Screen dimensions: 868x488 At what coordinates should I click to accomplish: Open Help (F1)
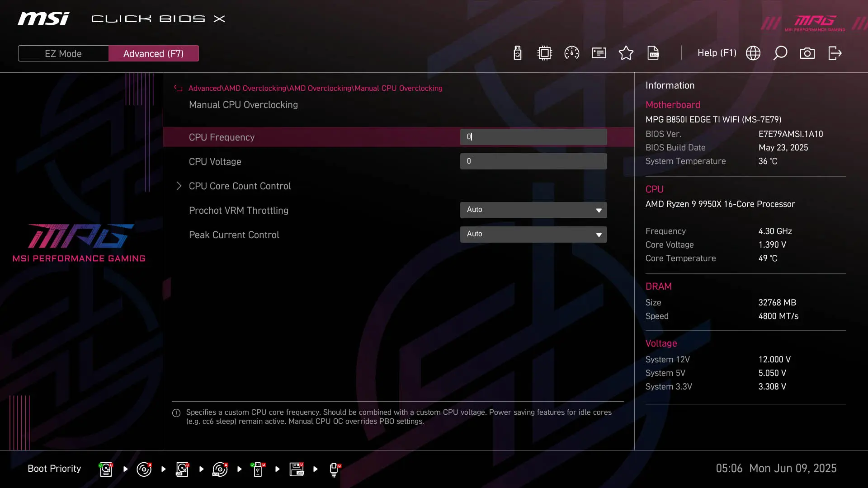(717, 53)
